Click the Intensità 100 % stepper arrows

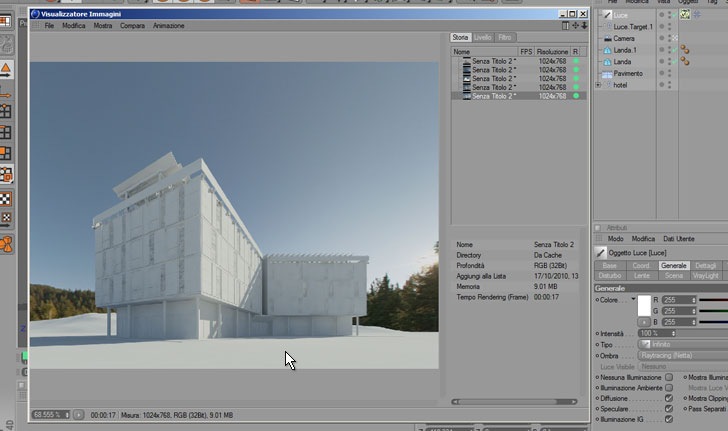[x=673, y=333]
